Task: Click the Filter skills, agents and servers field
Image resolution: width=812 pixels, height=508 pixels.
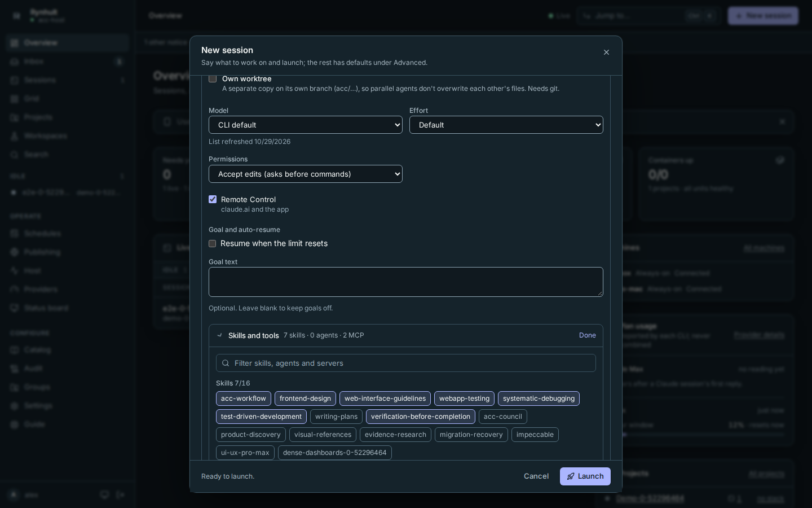Action: click(406, 363)
